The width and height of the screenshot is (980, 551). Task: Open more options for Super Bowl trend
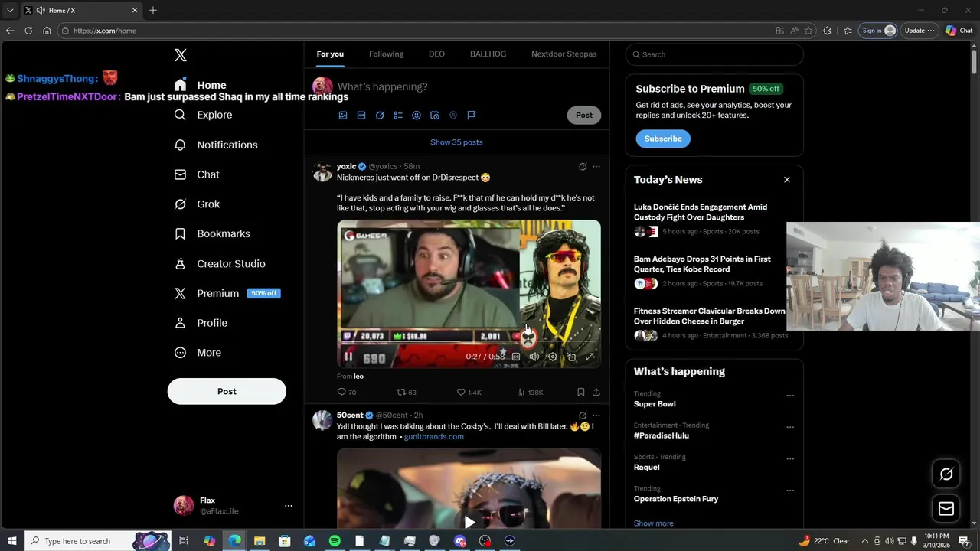(x=790, y=396)
